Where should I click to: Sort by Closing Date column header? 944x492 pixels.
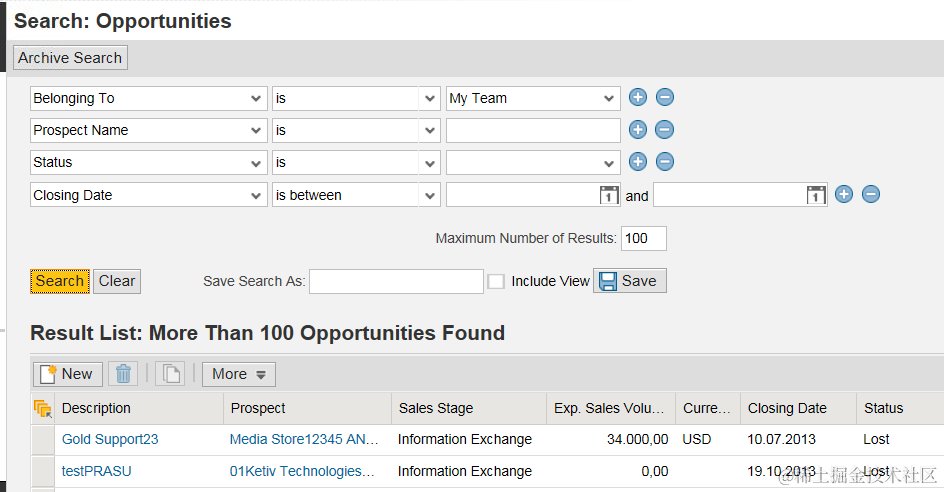coord(787,408)
